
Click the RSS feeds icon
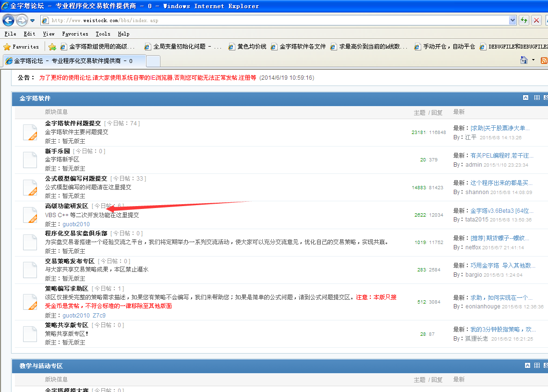[x=544, y=61]
